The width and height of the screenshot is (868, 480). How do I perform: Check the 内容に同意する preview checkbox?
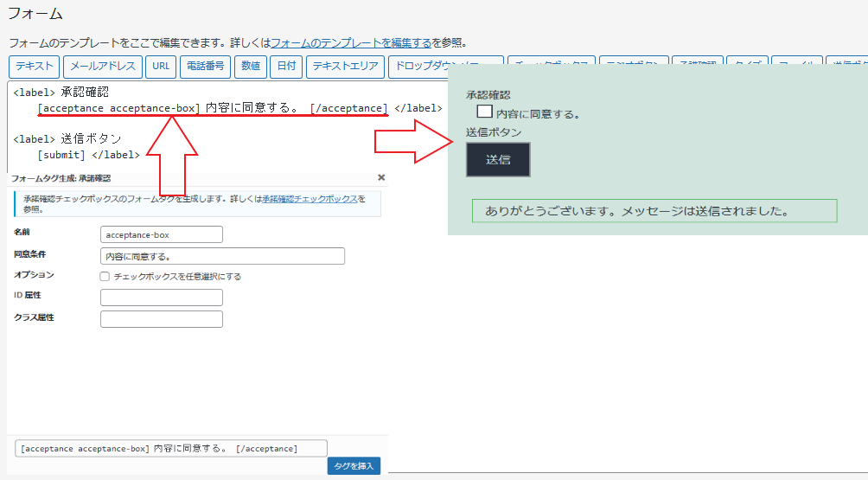click(x=485, y=112)
